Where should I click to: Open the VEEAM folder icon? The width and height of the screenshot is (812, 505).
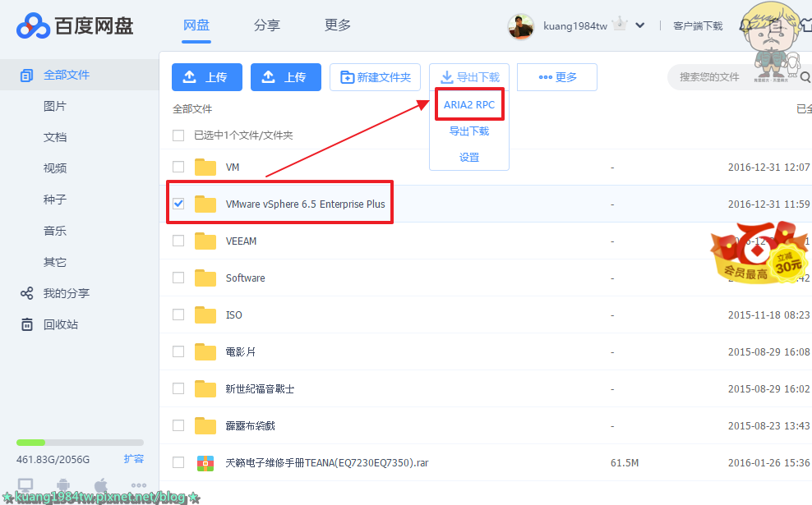[205, 241]
